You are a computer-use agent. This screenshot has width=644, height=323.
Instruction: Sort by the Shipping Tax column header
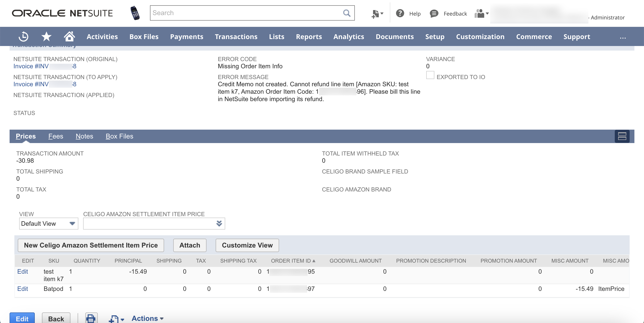pyautogui.click(x=238, y=261)
